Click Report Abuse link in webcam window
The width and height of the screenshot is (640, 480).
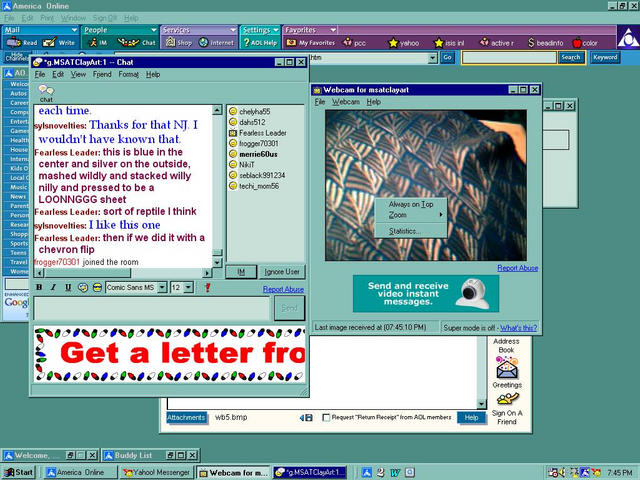click(x=518, y=268)
